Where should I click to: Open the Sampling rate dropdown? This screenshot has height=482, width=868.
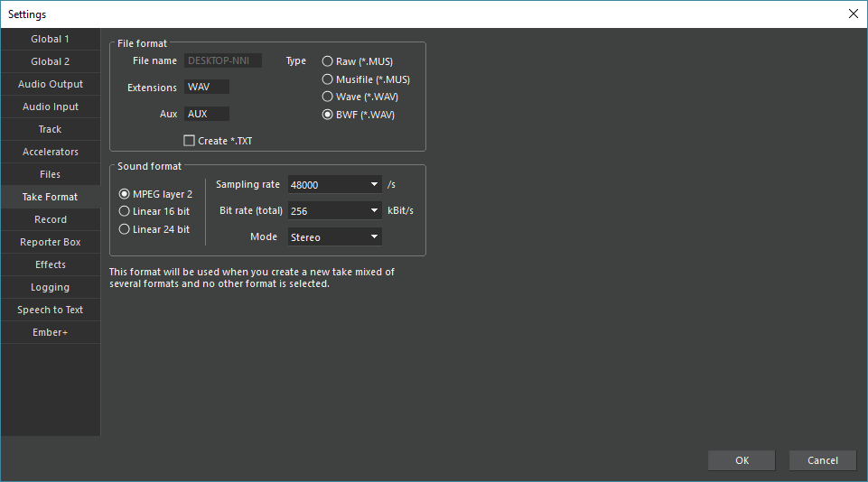(334, 185)
